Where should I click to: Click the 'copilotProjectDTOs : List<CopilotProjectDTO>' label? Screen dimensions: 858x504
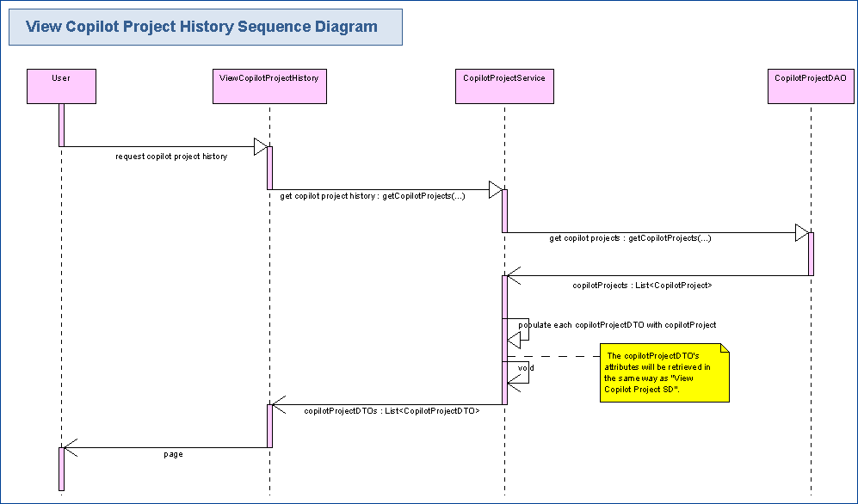[x=392, y=411]
